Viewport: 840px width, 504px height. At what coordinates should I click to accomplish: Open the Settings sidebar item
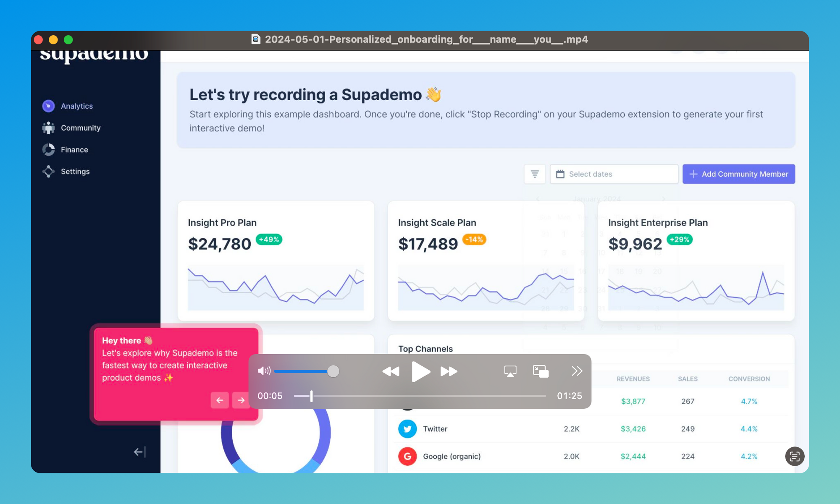66,172
